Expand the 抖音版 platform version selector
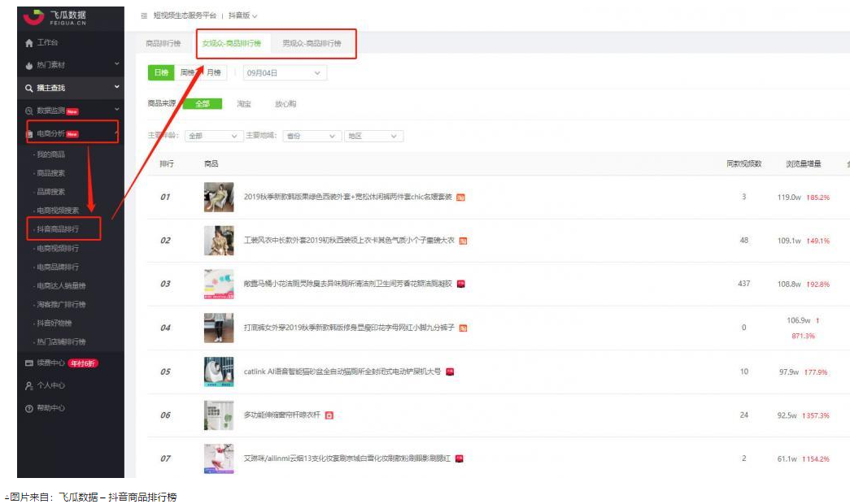This screenshot has height=504, width=850. 241,15
